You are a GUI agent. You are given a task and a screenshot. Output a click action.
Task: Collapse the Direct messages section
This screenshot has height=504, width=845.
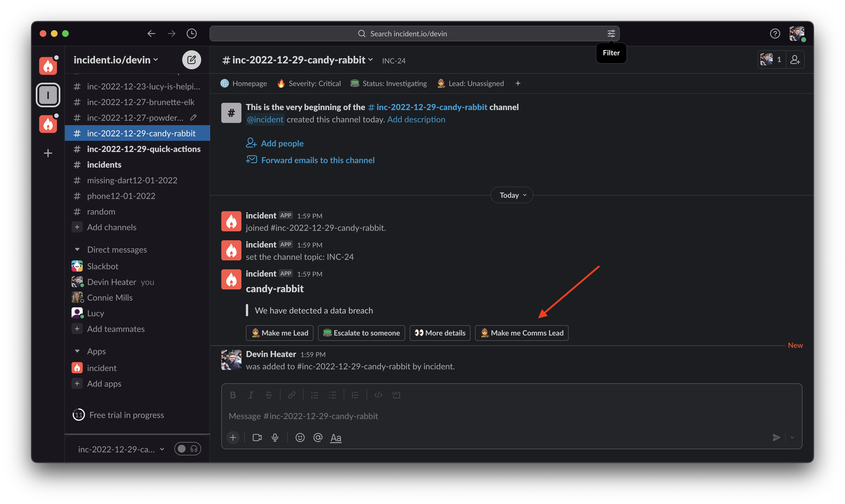(x=77, y=249)
